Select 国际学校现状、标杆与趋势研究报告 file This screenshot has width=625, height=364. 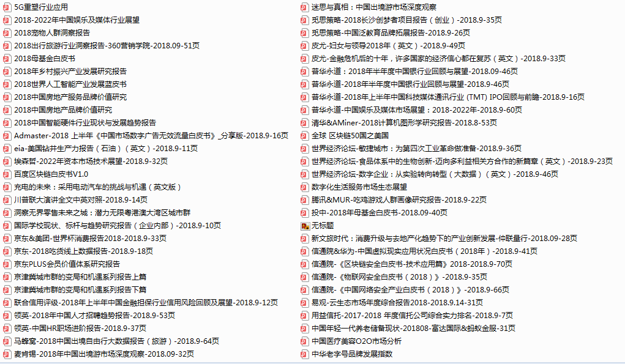click(118, 226)
